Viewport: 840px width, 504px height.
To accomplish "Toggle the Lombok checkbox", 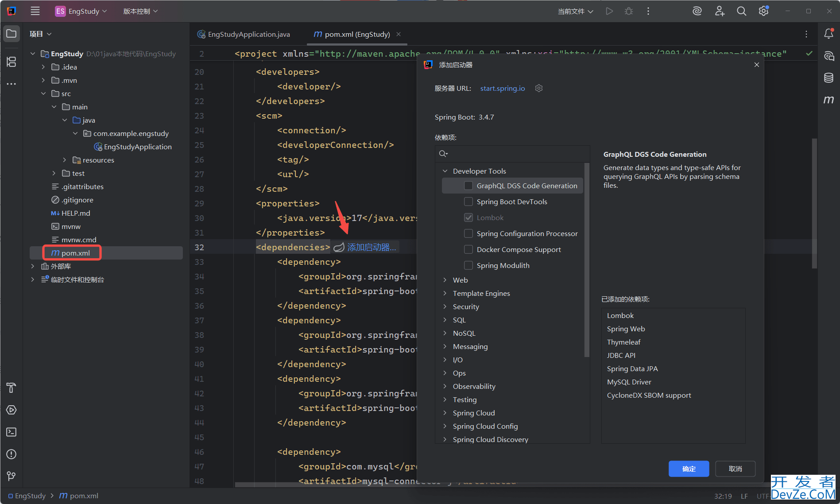I will pos(468,217).
